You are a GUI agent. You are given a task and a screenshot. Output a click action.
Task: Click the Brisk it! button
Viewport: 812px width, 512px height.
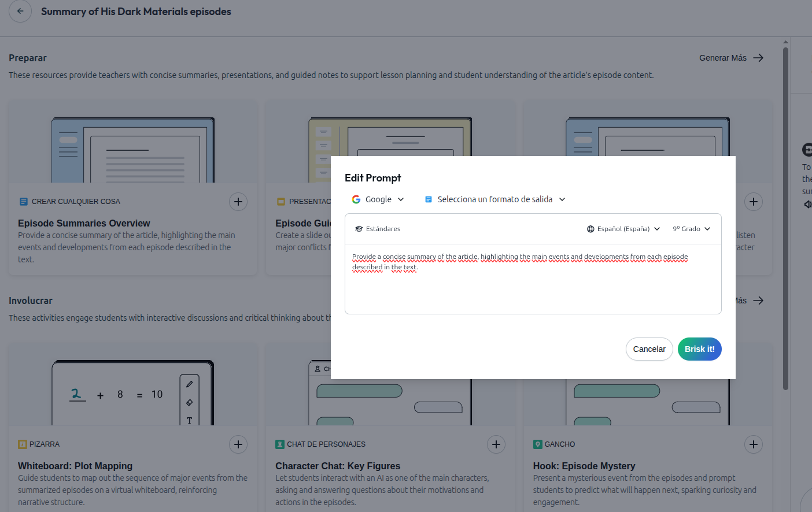pyautogui.click(x=699, y=349)
